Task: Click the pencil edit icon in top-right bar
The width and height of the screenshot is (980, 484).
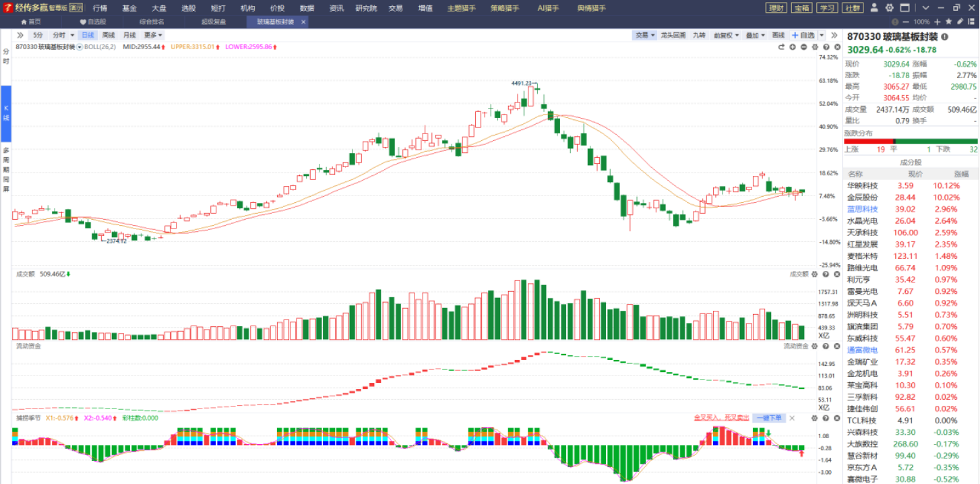Action: tap(960, 22)
